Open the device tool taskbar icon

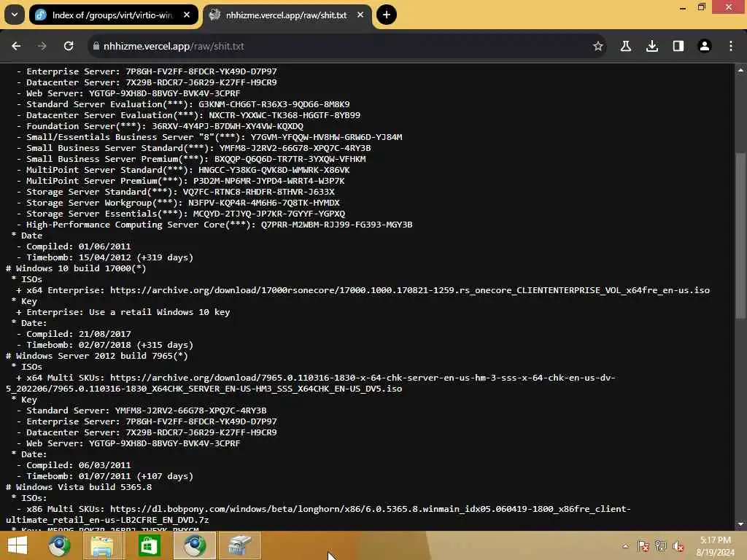239,545
